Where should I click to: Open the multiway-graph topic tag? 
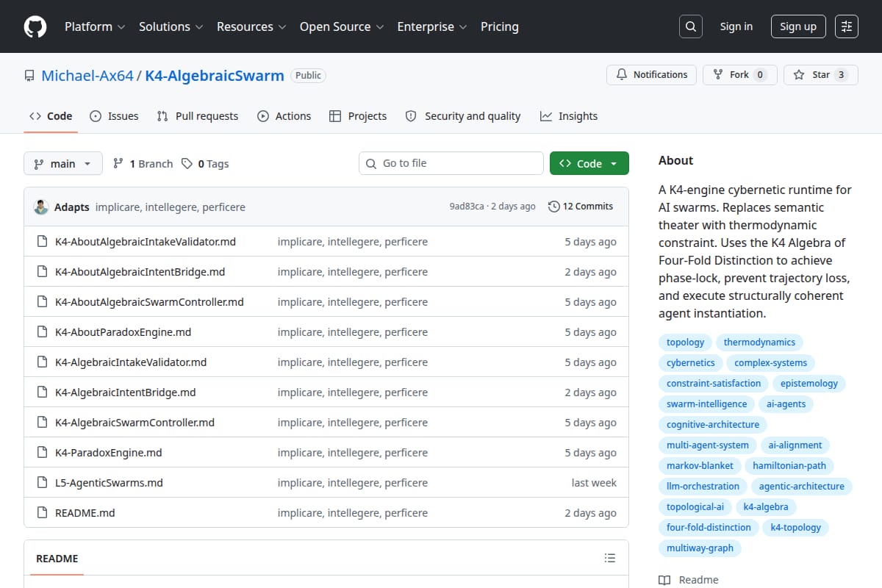point(700,548)
